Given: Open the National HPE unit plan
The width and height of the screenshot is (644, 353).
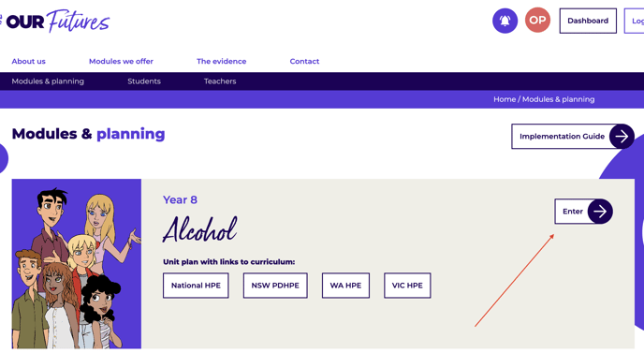Looking at the screenshot, I should click(x=196, y=286).
